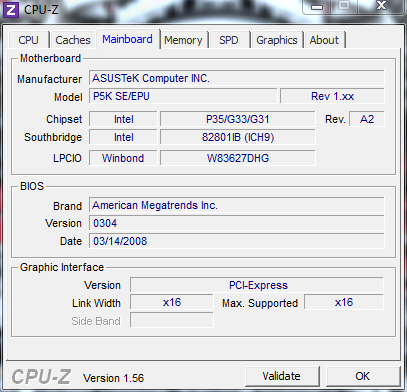The height and width of the screenshot is (392, 407).
Task: Click the BIOS date 03/14/2008 field
Action: coord(237,241)
